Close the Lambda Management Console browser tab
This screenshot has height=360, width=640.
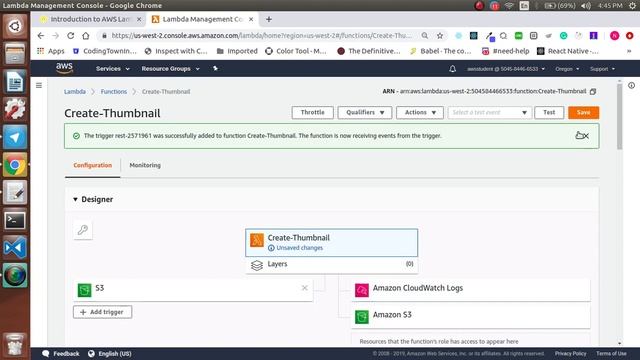pyautogui.click(x=251, y=19)
